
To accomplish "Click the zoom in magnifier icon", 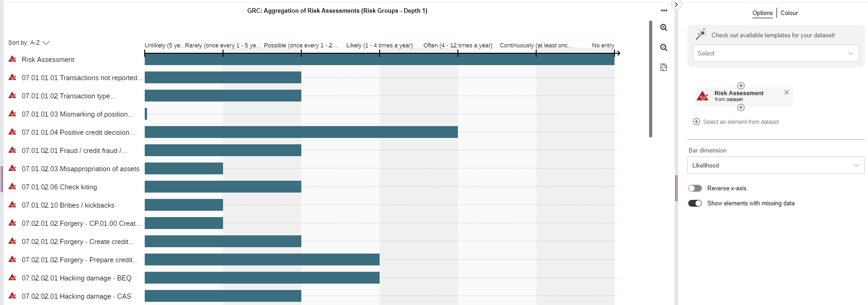I will [x=664, y=28].
